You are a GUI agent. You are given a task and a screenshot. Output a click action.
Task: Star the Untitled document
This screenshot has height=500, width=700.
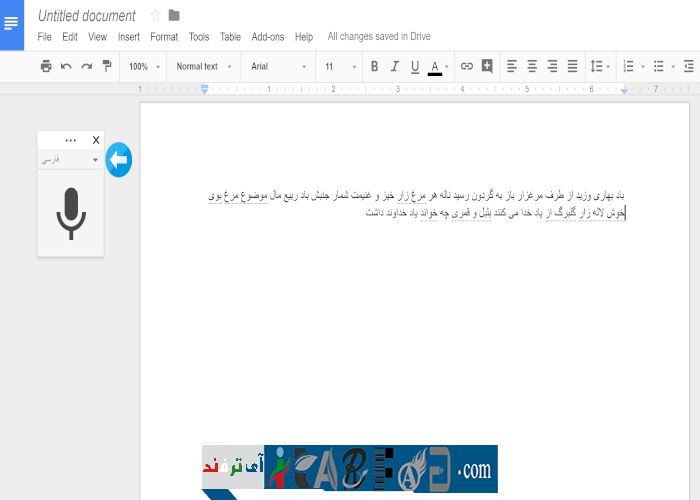pyautogui.click(x=155, y=15)
